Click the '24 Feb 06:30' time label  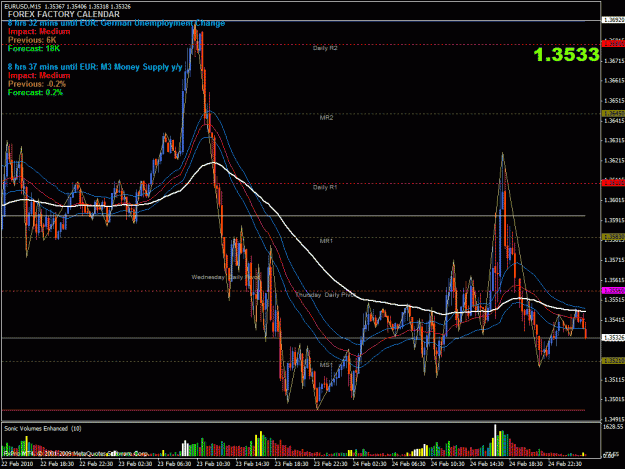409,464
